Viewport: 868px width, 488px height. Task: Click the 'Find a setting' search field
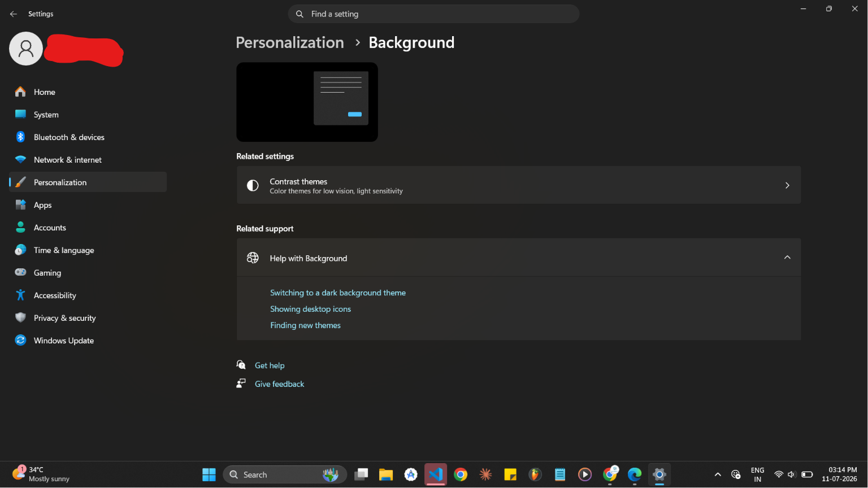(x=434, y=14)
